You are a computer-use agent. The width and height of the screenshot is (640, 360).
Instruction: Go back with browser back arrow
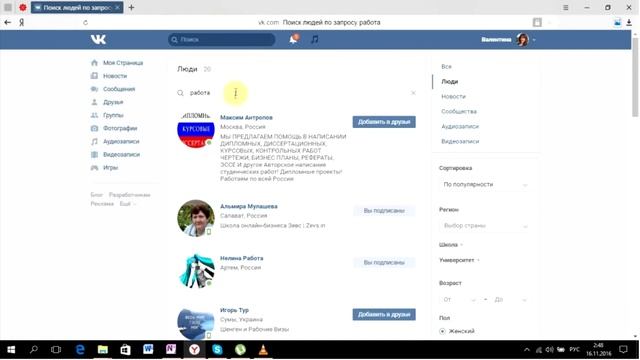click(7, 22)
